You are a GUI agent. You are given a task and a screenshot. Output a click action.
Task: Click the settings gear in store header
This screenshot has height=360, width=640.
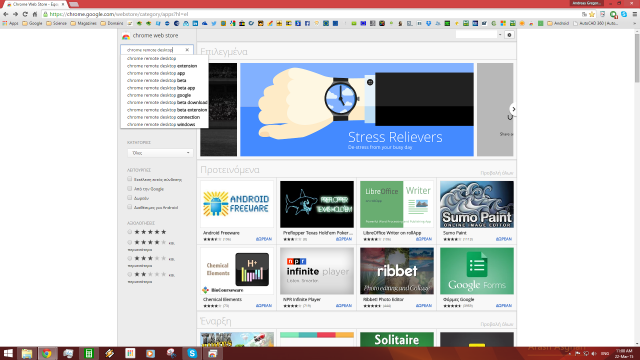point(509,35)
